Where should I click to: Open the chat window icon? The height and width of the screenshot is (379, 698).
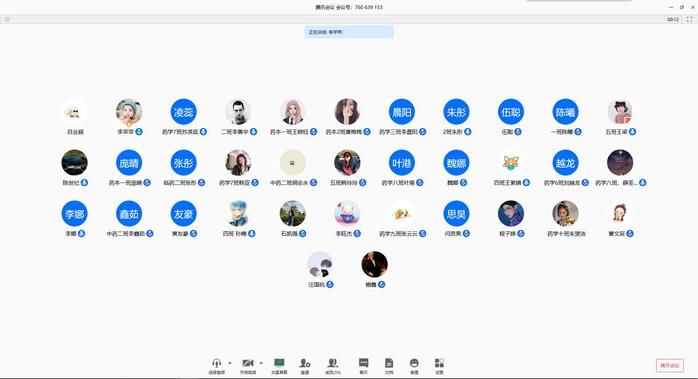(x=364, y=363)
